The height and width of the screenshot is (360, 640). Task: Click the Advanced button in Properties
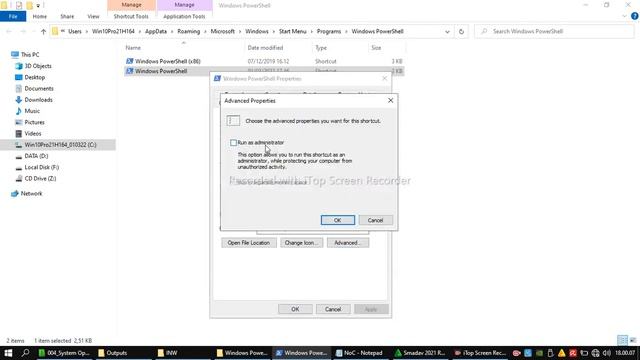pyautogui.click(x=347, y=243)
